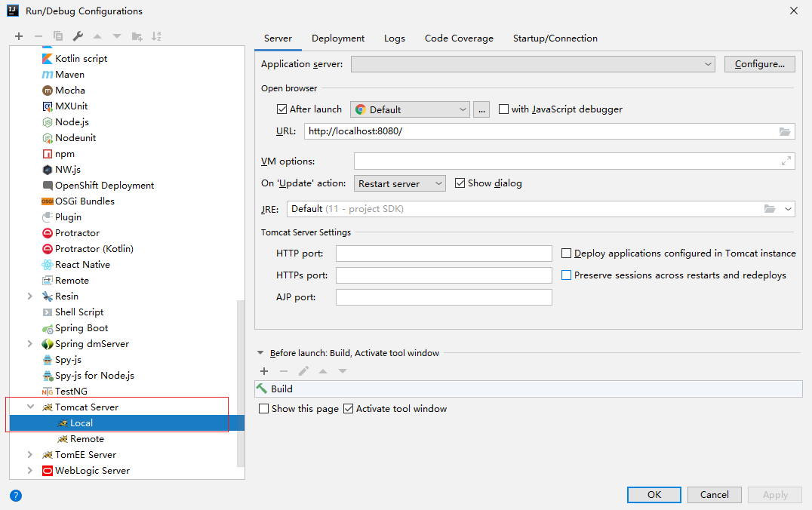Screen dimensions: 812x510
Task: Click the Protractor (Kotlin) icon
Action: coord(47,249)
